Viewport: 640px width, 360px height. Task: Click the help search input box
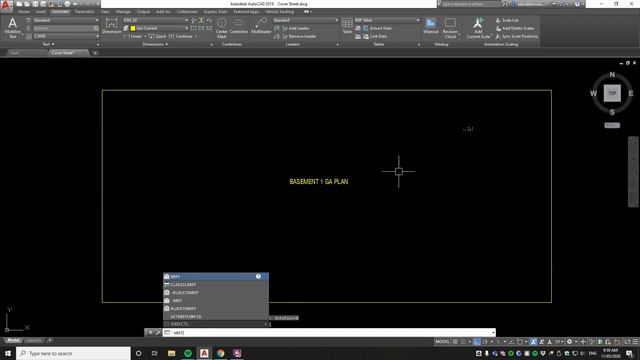pyautogui.click(x=471, y=4)
